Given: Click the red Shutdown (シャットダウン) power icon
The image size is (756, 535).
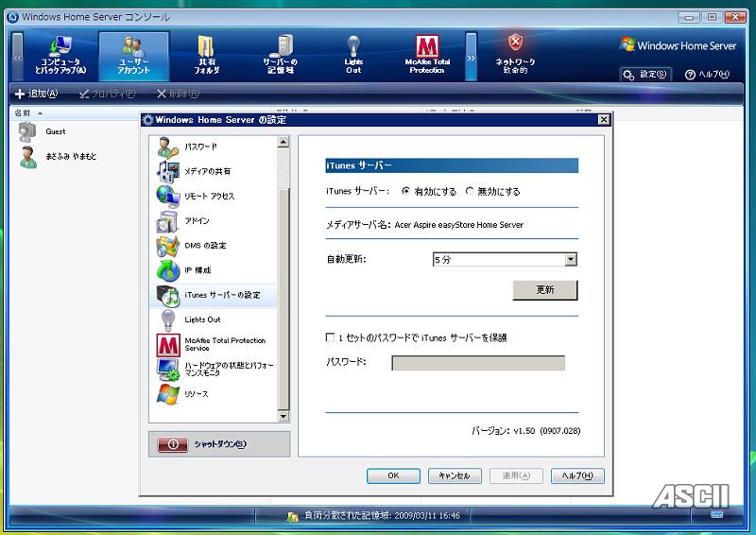Looking at the screenshot, I should coord(173,444).
